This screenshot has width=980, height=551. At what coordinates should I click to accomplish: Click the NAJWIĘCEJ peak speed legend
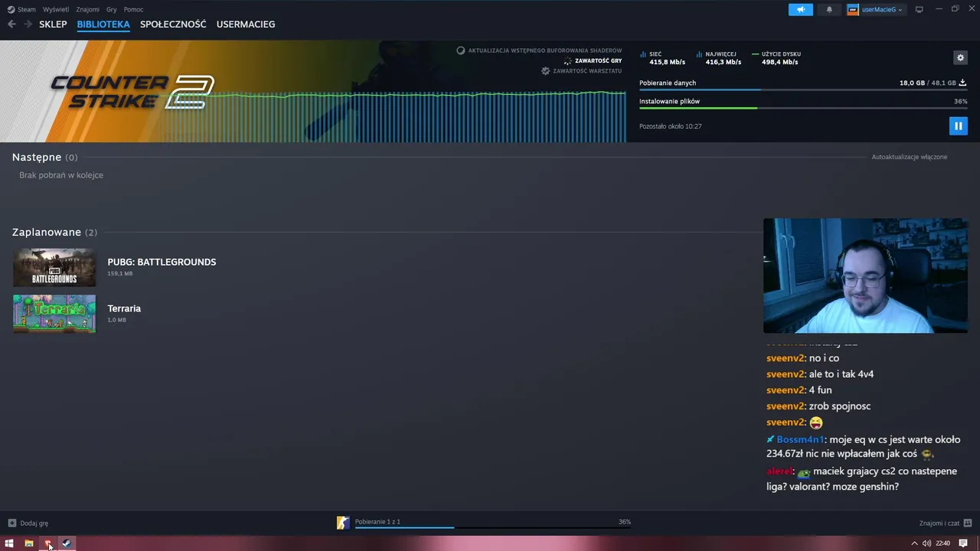coord(719,58)
